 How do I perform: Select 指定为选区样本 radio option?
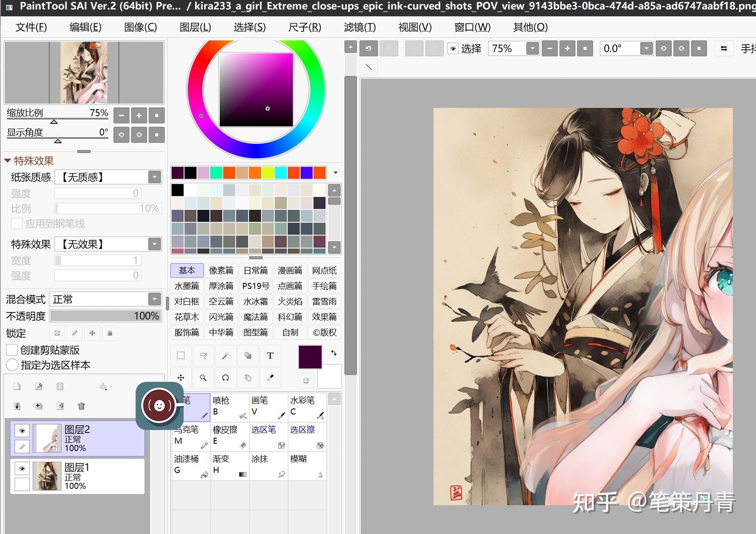(x=12, y=365)
